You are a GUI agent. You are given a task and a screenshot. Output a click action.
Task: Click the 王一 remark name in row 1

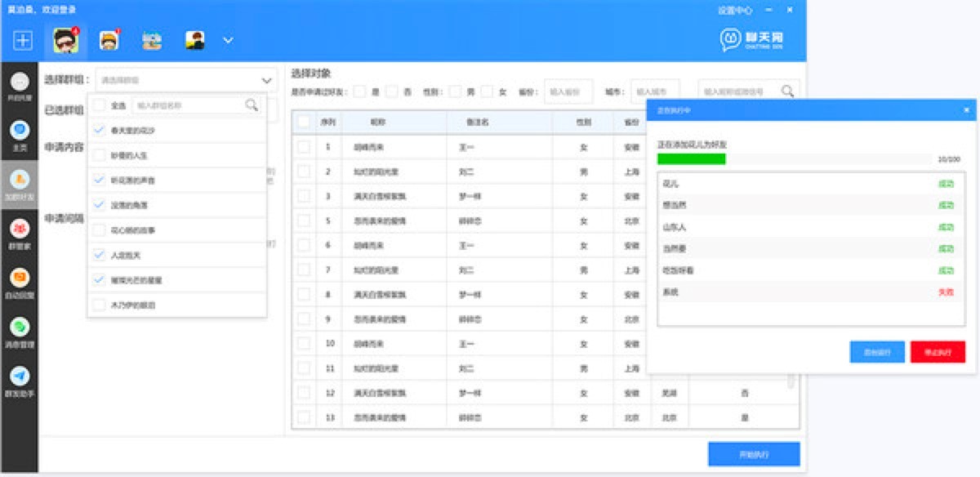pyautogui.click(x=465, y=147)
